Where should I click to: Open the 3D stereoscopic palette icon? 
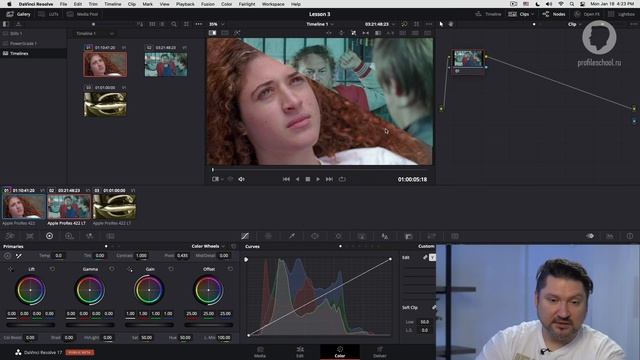pos(455,236)
